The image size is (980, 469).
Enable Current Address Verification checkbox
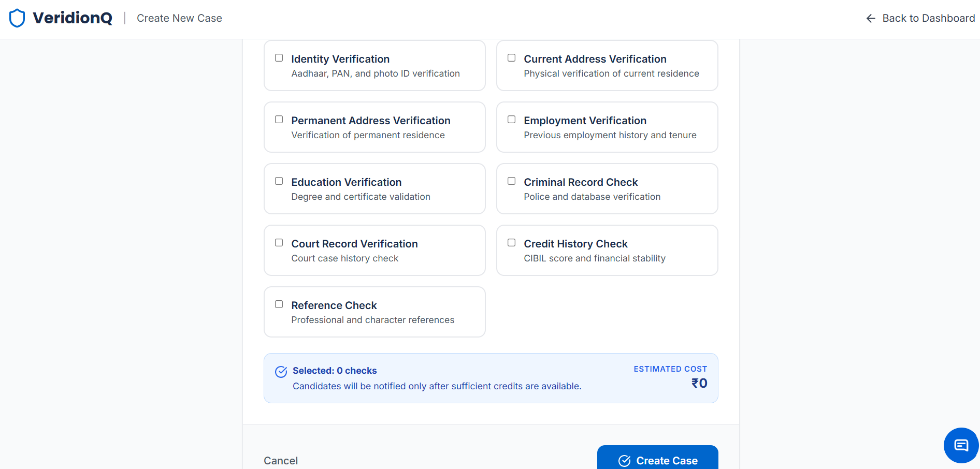point(512,58)
